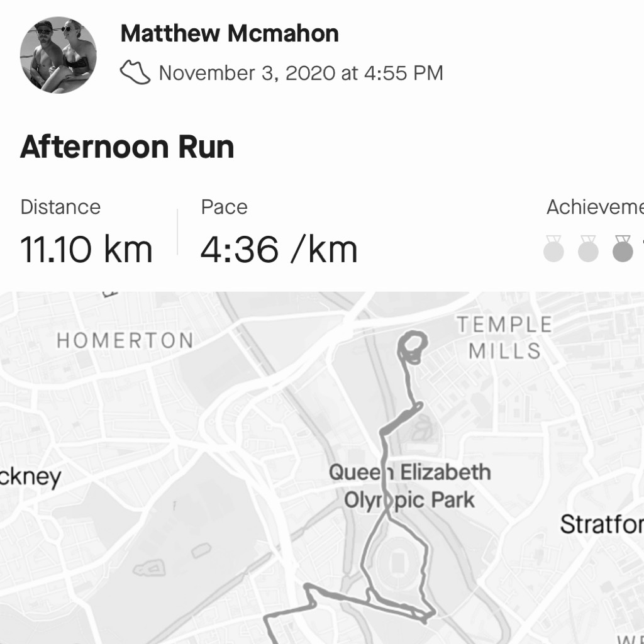Select the 4:36 /km pace value
The image size is (644, 644).
[x=279, y=249]
